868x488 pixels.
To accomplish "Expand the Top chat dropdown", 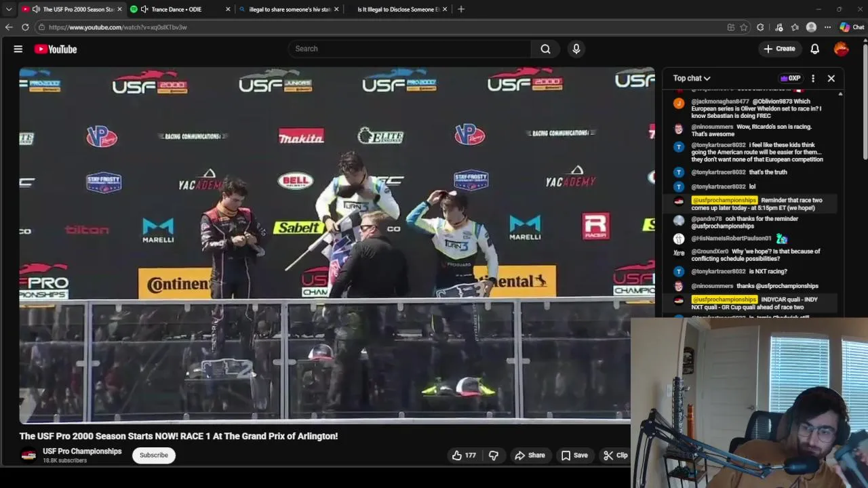I will point(692,78).
